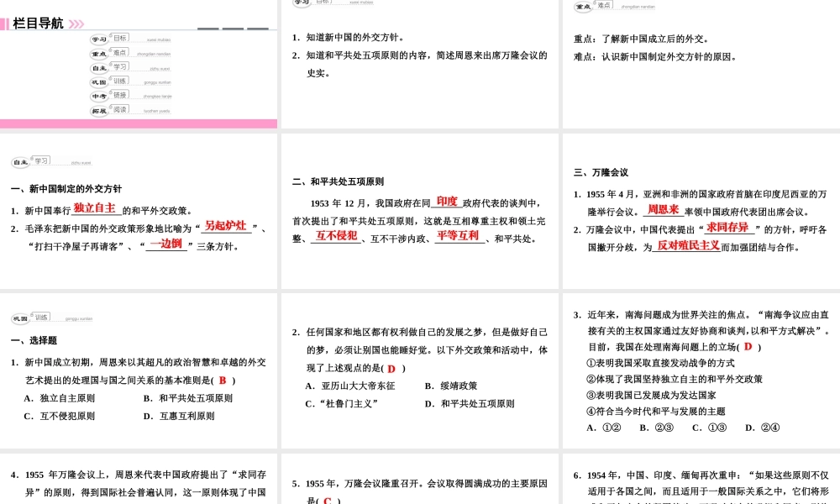Open the 拓展阅读 navigation item
840x504 pixels.
pos(130,110)
